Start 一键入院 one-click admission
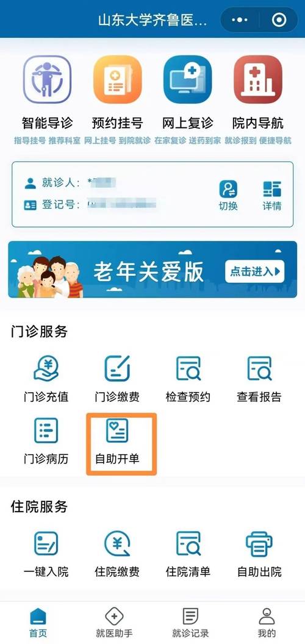The height and width of the screenshot is (644, 305). pyautogui.click(x=46, y=554)
